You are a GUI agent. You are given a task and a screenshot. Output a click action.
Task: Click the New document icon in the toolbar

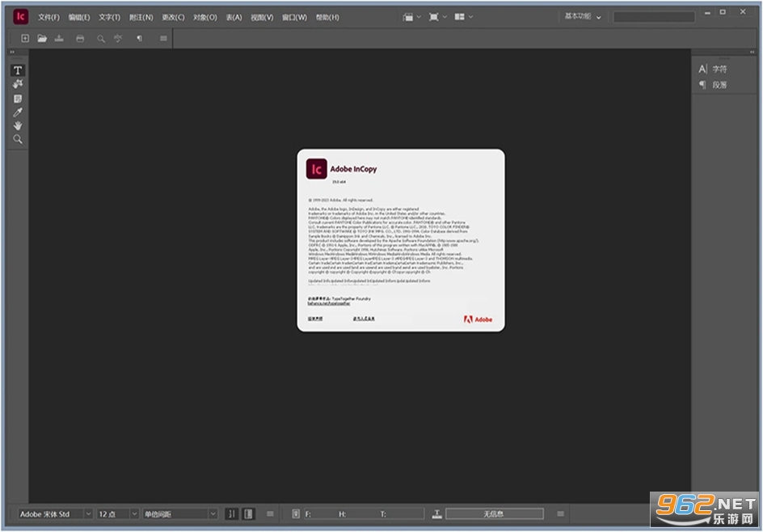coord(25,39)
